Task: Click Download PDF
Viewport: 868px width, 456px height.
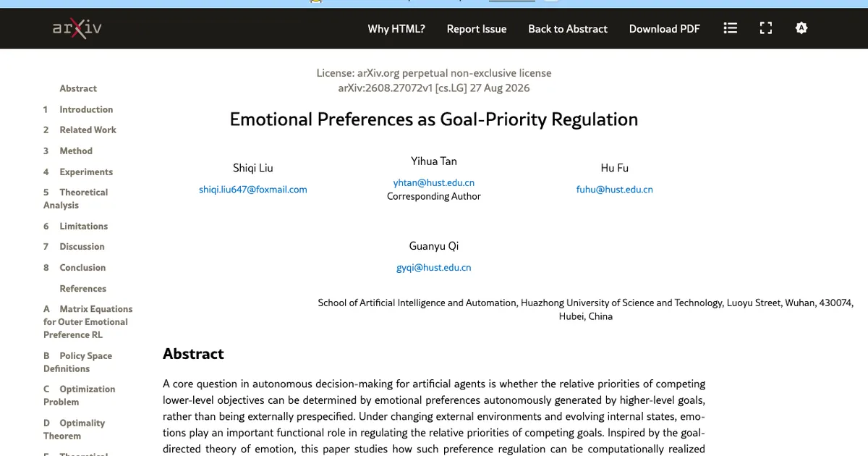Action: 665,29
